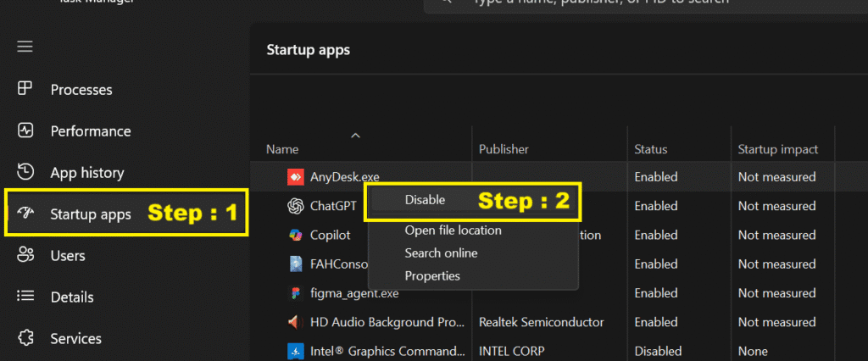Select the Copilot row name
This screenshot has height=361, width=868.
pos(331,235)
